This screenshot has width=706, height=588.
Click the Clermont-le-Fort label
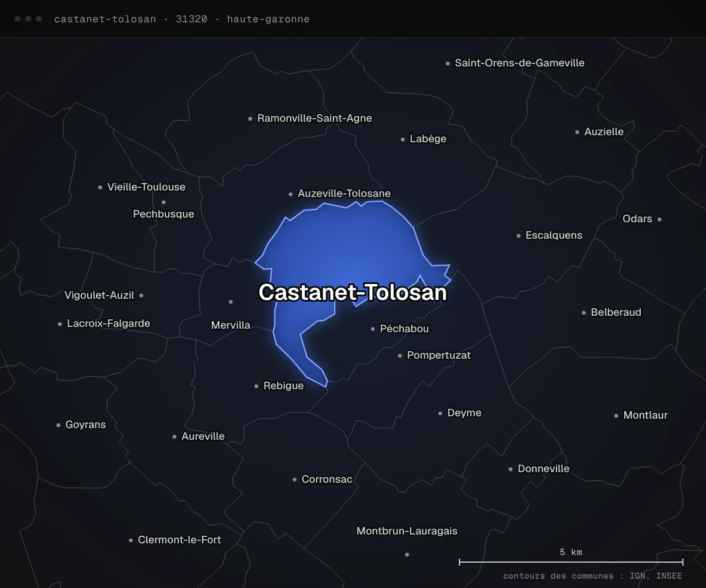click(x=179, y=540)
